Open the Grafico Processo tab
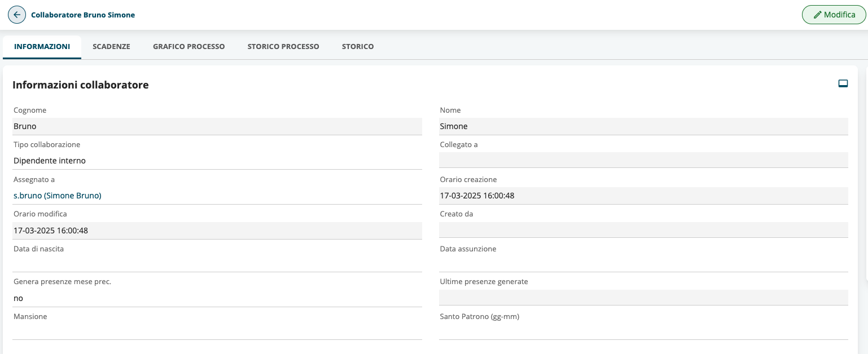Screen dimensions: 868x354 189,47
